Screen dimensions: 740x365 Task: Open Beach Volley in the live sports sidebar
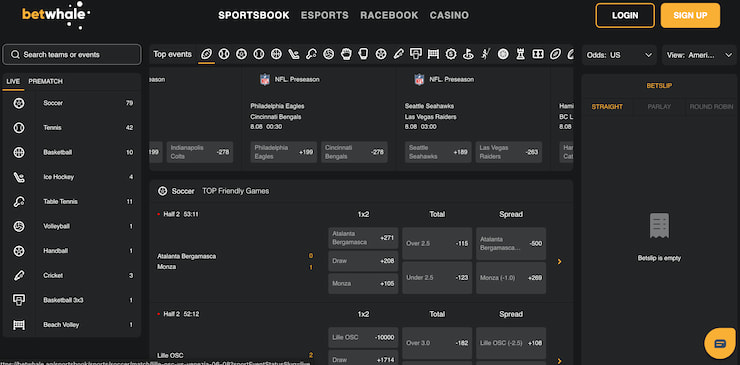[x=72, y=325]
